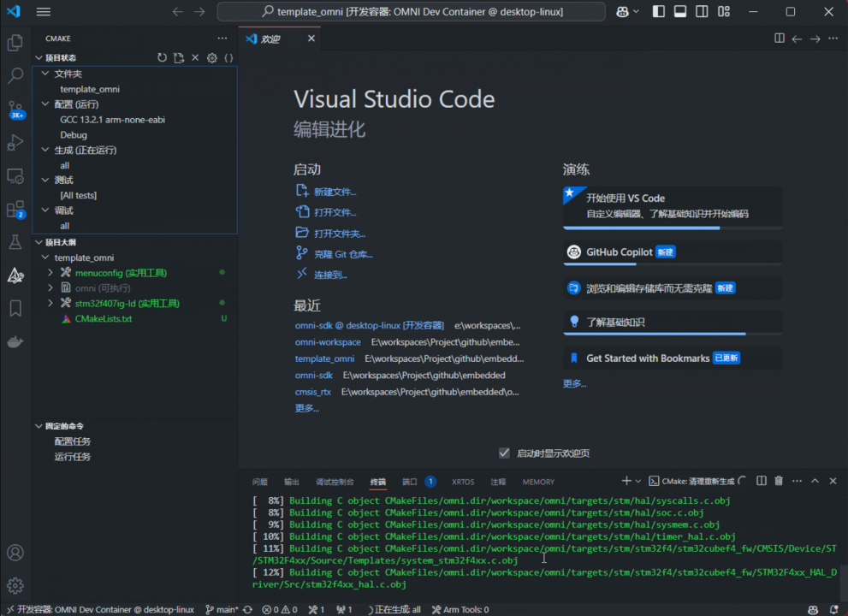This screenshot has height=616, width=848.
Task: Switch to the MEMORY panel tab
Action: click(538, 482)
